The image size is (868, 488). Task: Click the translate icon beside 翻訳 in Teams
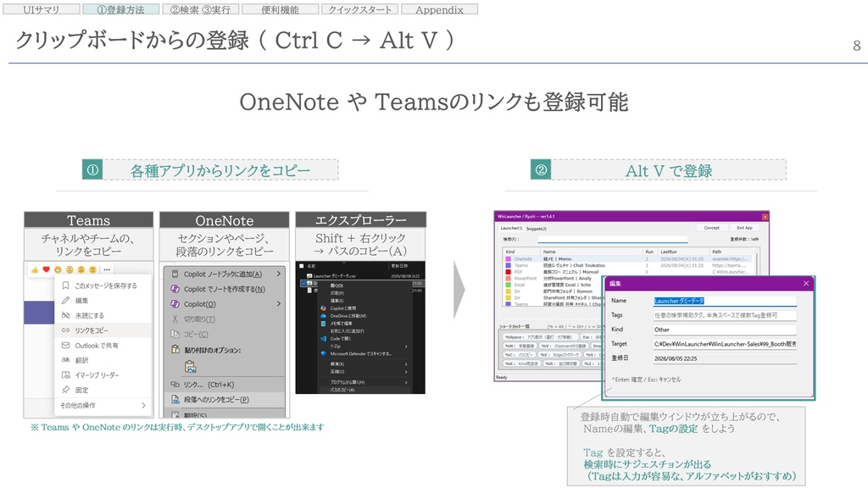65,360
